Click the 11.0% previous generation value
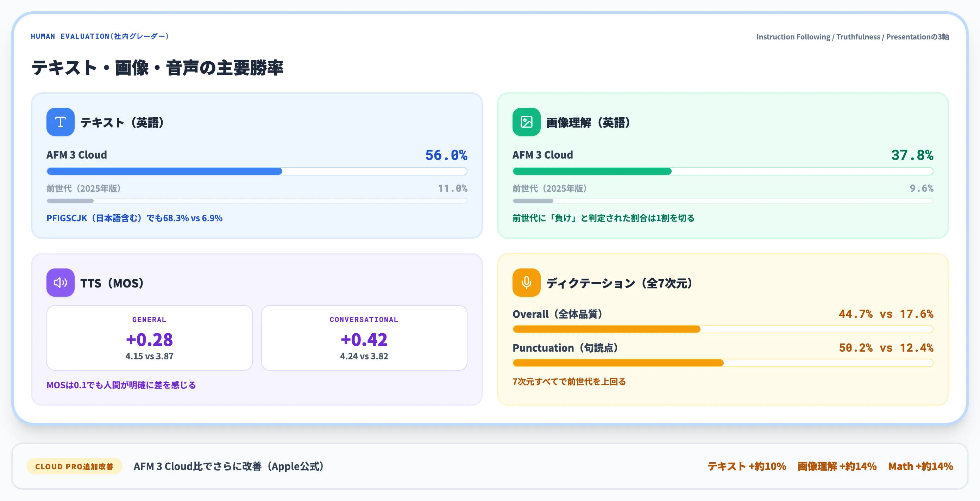This screenshot has width=980, height=501. [x=453, y=188]
